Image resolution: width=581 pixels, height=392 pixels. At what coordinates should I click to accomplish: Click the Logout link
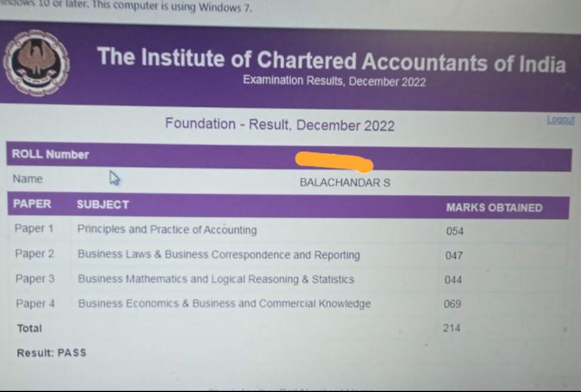click(x=560, y=120)
